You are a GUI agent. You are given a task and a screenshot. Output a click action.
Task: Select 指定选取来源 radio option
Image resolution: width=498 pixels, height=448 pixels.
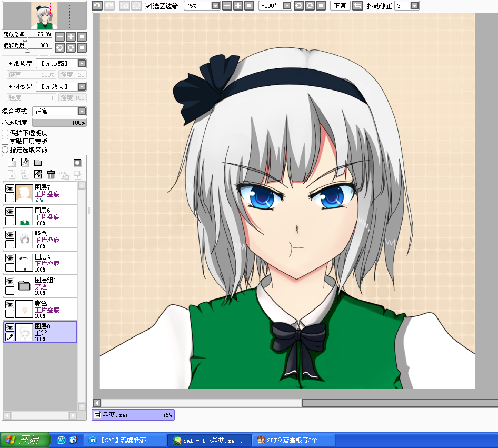pos(5,150)
